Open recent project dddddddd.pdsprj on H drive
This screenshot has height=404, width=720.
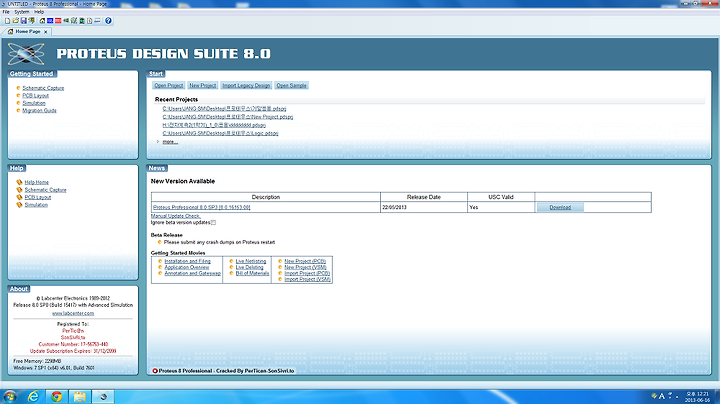pos(214,125)
